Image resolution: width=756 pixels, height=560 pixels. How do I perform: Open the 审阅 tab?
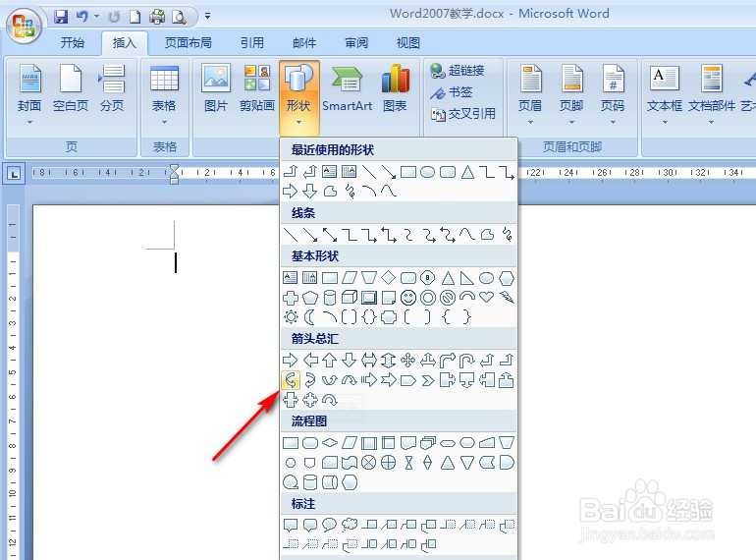tap(356, 43)
